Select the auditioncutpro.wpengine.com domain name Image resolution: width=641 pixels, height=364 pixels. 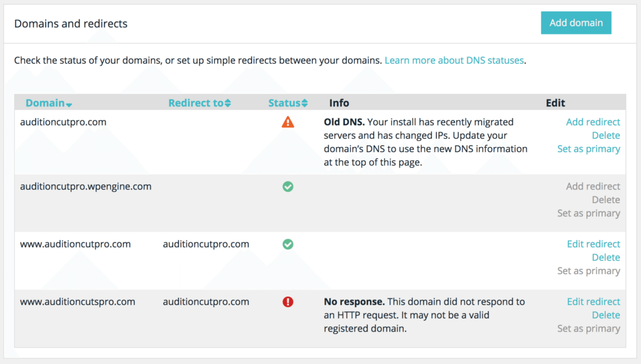(86, 186)
